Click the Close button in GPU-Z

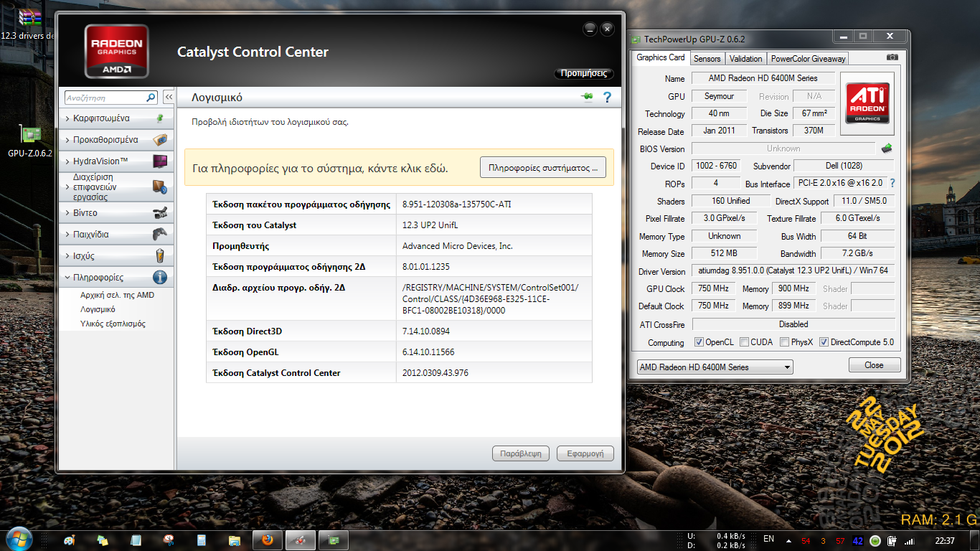(x=874, y=365)
